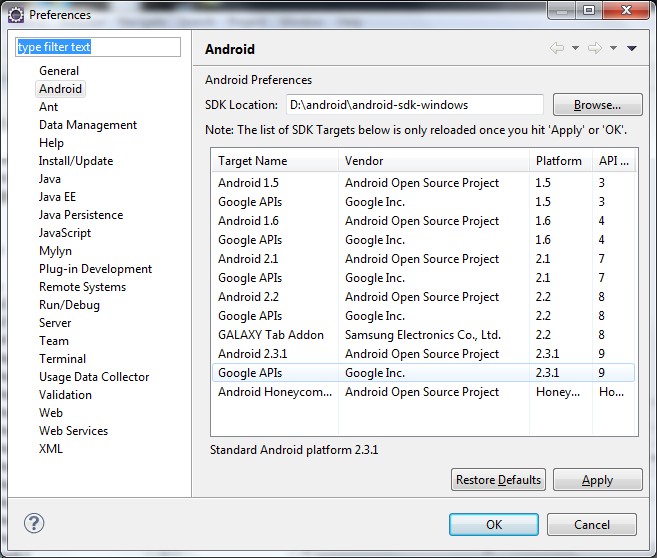Click the Browse... button
This screenshot has height=558, width=657.
[x=598, y=105]
